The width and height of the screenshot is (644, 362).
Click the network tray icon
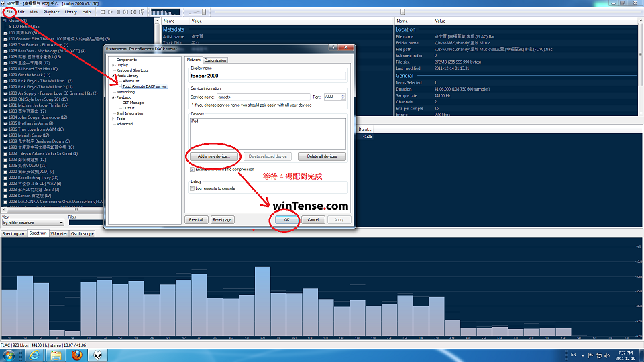tap(599, 355)
